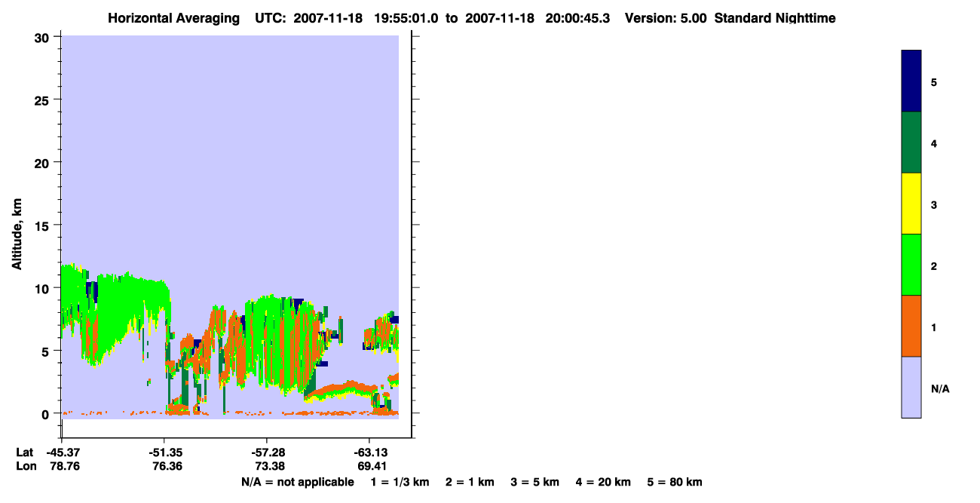Click the latitude value "-63.13"
The height and width of the screenshot is (503, 980).
[369, 452]
